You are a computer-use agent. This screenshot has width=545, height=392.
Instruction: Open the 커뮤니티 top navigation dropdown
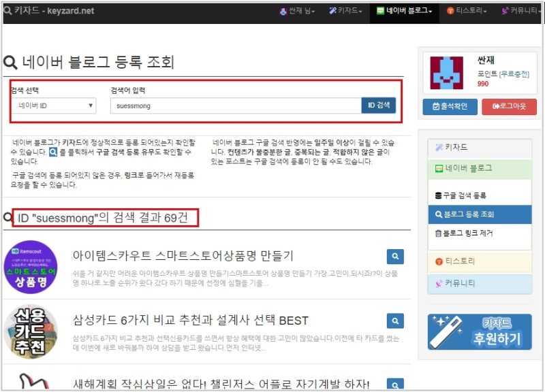click(x=521, y=11)
